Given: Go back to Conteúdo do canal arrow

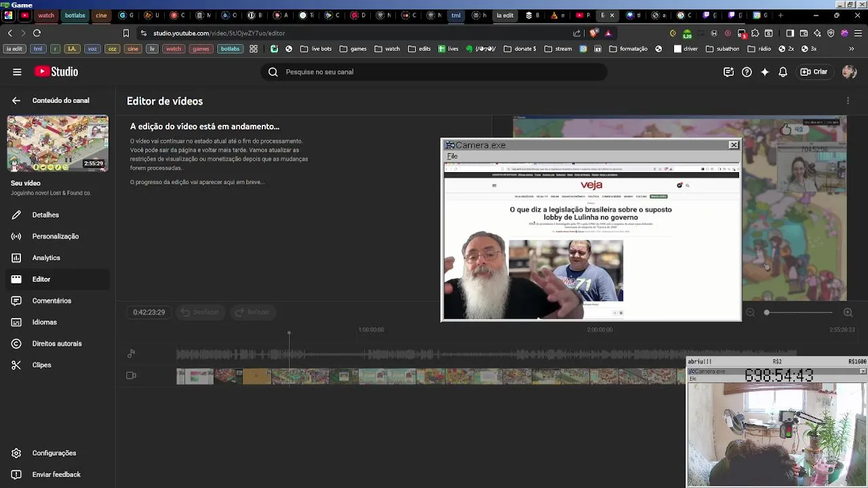Looking at the screenshot, I should [x=16, y=100].
